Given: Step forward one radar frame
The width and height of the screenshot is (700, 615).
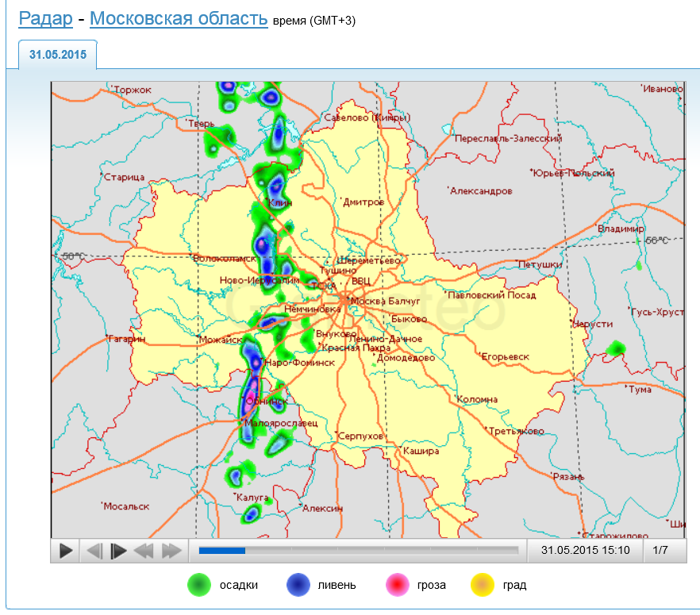Looking at the screenshot, I should click(x=119, y=550).
